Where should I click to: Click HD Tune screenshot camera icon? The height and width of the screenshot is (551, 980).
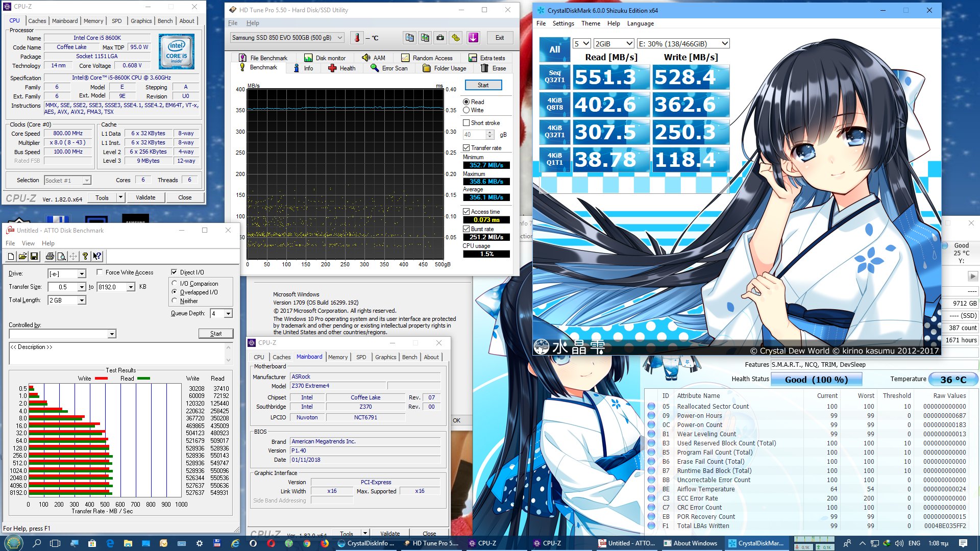440,38
